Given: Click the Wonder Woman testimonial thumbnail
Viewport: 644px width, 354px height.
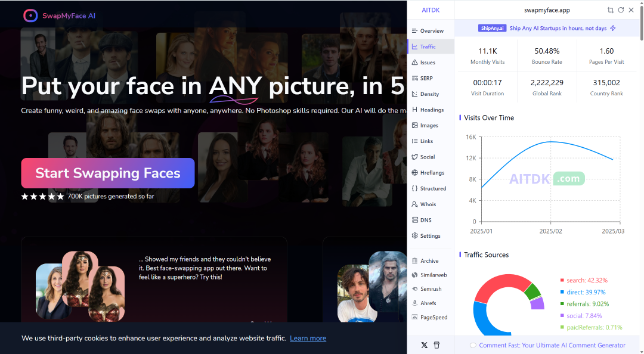Looking at the screenshot, I should [x=80, y=285].
